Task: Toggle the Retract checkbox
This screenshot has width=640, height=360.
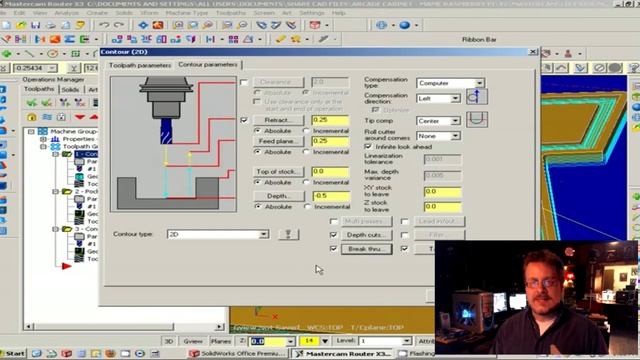Action: coord(244,120)
